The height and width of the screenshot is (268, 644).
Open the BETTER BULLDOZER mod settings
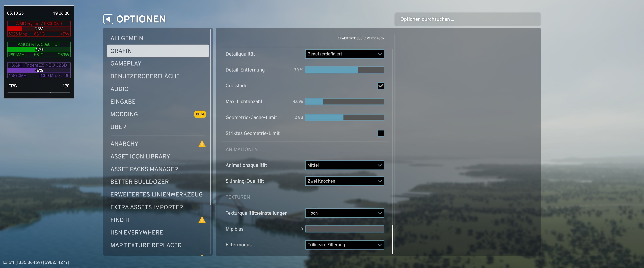pos(140,182)
